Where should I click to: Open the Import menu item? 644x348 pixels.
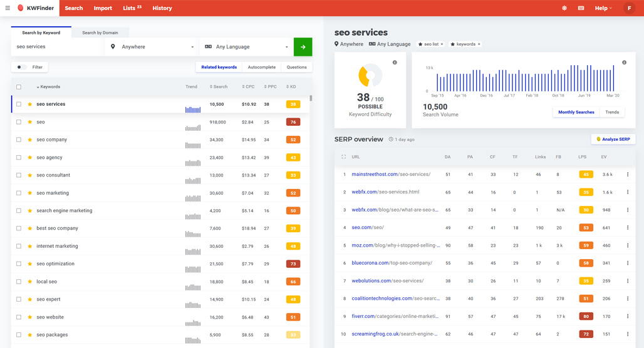(103, 8)
